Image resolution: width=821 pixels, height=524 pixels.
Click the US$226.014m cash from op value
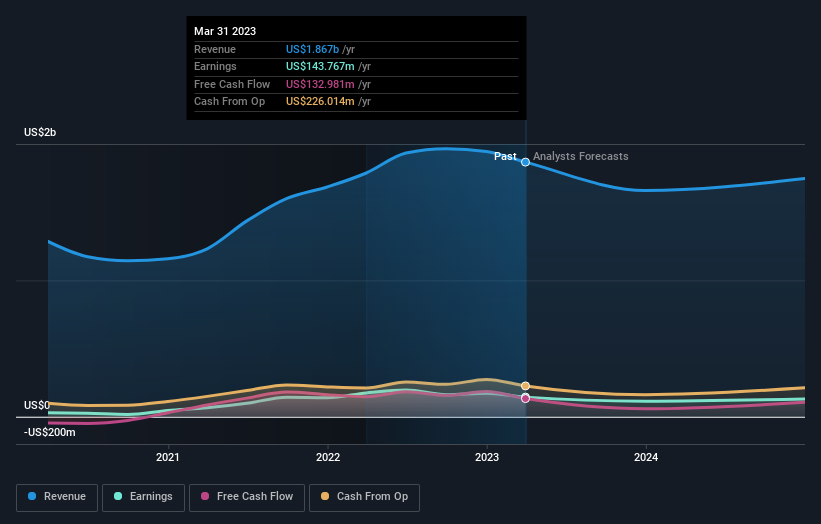(320, 102)
